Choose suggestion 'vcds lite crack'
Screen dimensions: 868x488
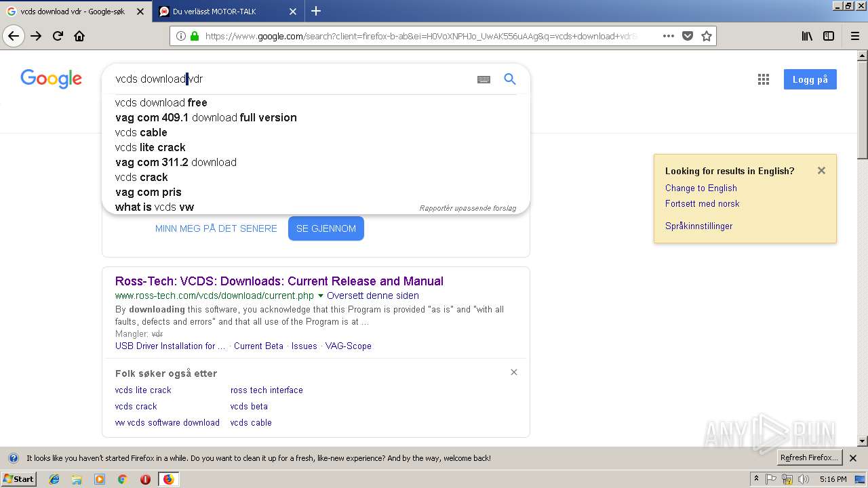pyautogui.click(x=151, y=148)
